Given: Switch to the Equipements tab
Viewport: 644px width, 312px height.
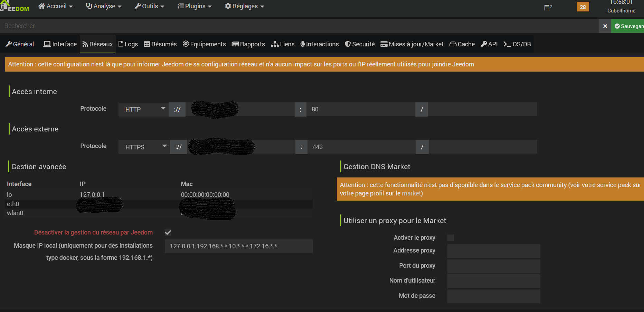Looking at the screenshot, I should pos(204,44).
